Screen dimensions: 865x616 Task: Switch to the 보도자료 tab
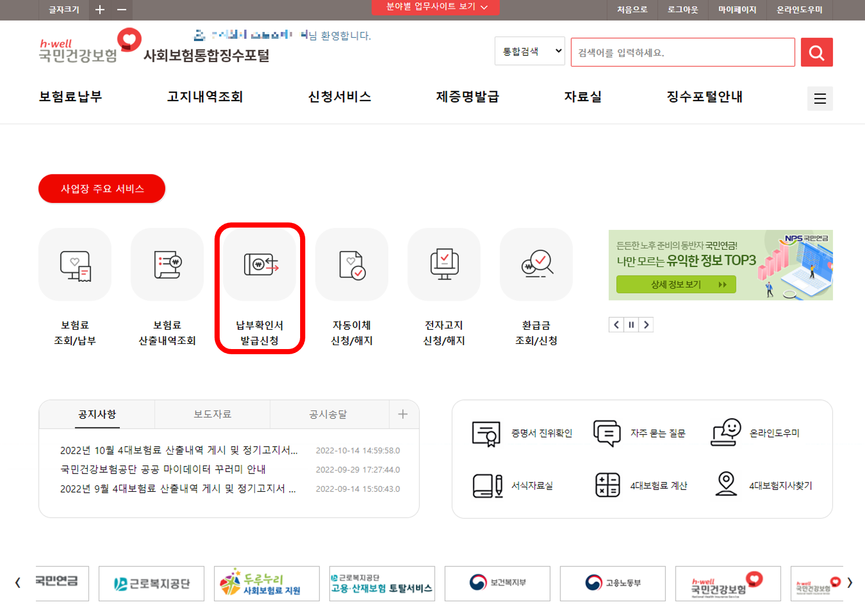(x=212, y=414)
